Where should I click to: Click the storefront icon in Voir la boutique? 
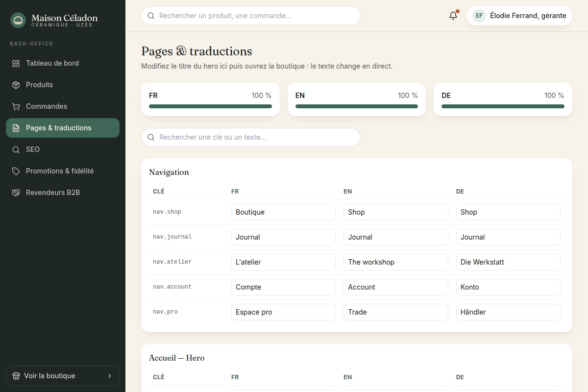(16, 376)
